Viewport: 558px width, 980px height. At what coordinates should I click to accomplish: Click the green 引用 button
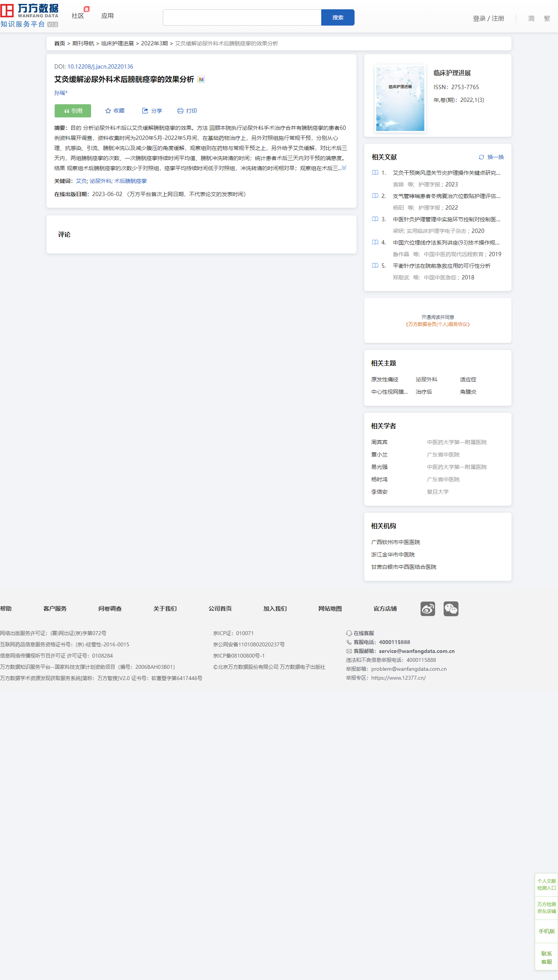(73, 111)
